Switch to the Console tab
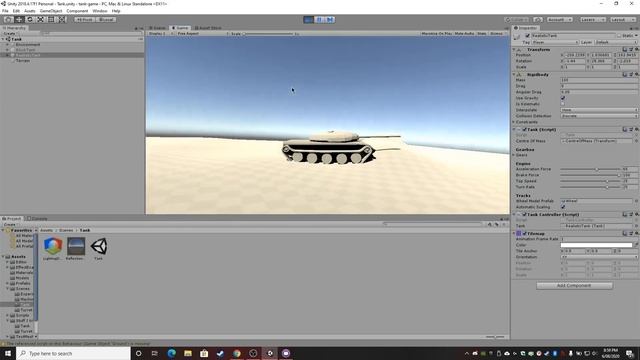Screen dimensions: 640x360 (37, 219)
